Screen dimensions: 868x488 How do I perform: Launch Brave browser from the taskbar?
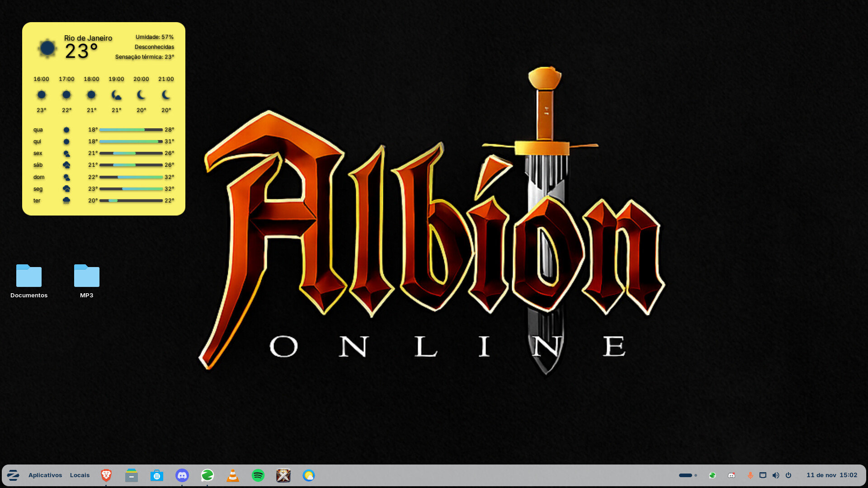pos(106,475)
